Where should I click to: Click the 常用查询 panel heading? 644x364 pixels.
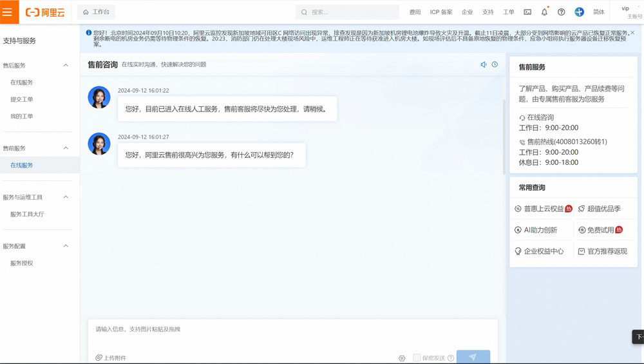(532, 187)
